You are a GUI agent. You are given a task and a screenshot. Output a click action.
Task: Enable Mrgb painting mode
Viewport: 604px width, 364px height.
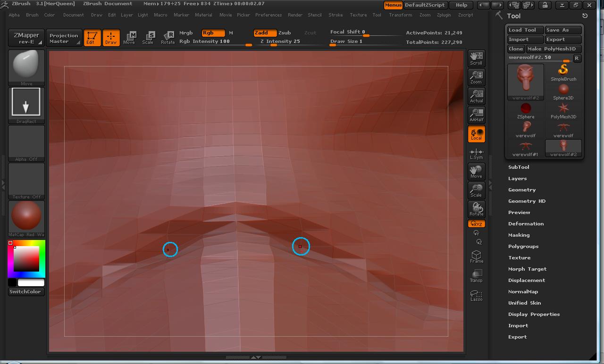[x=186, y=33]
